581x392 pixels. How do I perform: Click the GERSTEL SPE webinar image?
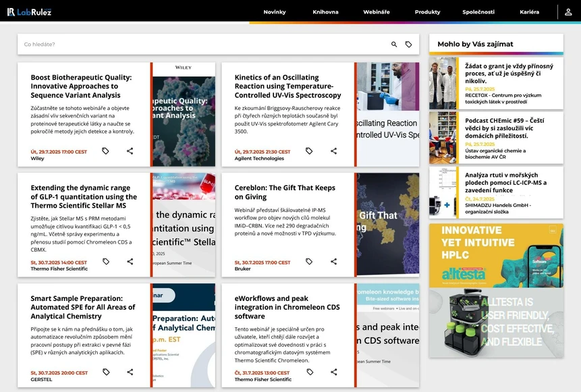184,336
